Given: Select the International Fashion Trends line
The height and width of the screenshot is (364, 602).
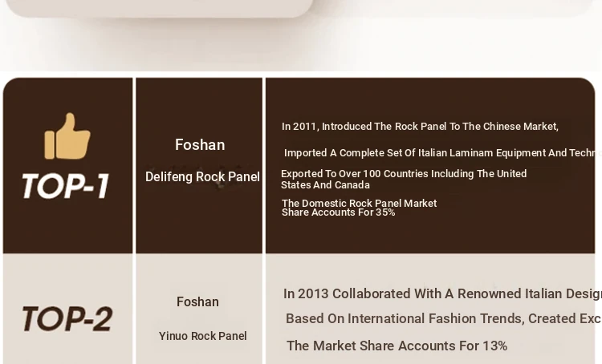Looking at the screenshot, I should point(443,319).
